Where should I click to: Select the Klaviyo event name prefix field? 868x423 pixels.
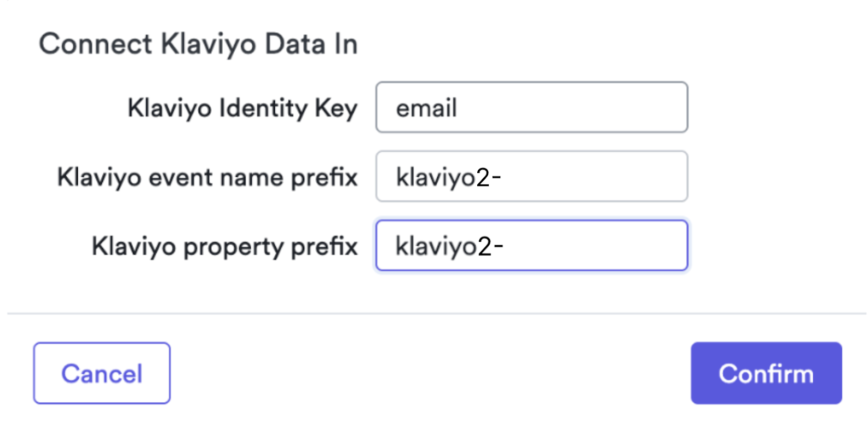click(531, 176)
